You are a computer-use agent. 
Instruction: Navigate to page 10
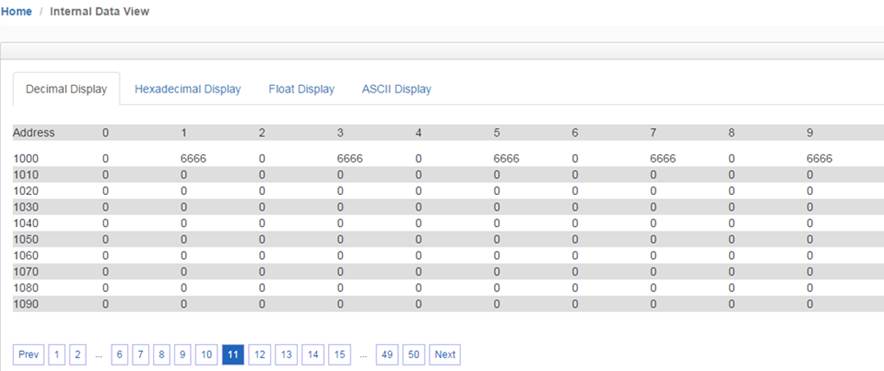point(206,355)
